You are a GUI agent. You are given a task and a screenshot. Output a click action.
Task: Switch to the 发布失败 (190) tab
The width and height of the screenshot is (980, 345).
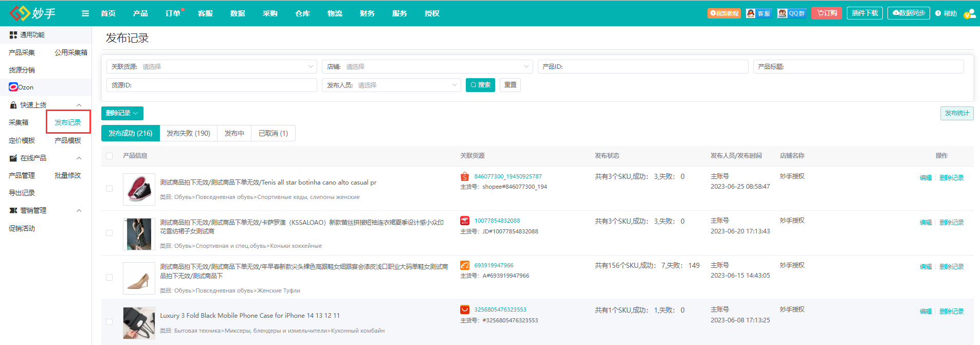tap(188, 133)
